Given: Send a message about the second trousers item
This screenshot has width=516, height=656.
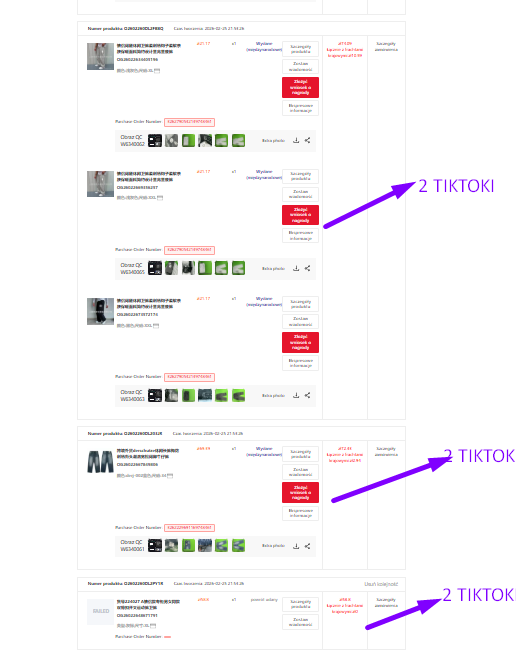Looking at the screenshot, I should (x=300, y=194).
